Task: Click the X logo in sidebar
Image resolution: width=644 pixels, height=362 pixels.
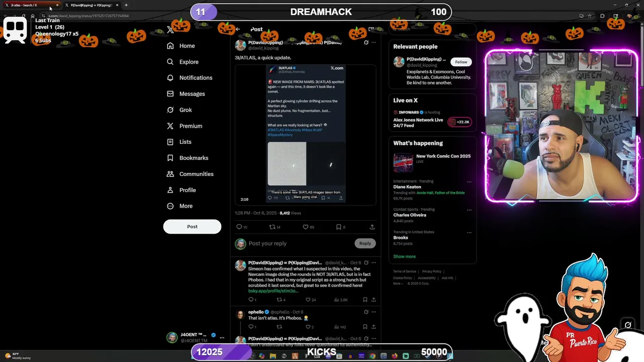Action: (x=170, y=30)
